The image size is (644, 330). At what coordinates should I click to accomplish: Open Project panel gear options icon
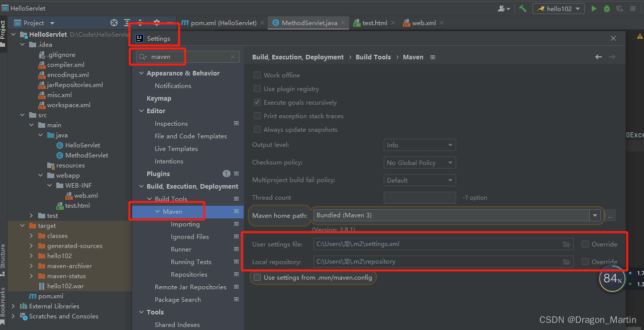point(157,23)
